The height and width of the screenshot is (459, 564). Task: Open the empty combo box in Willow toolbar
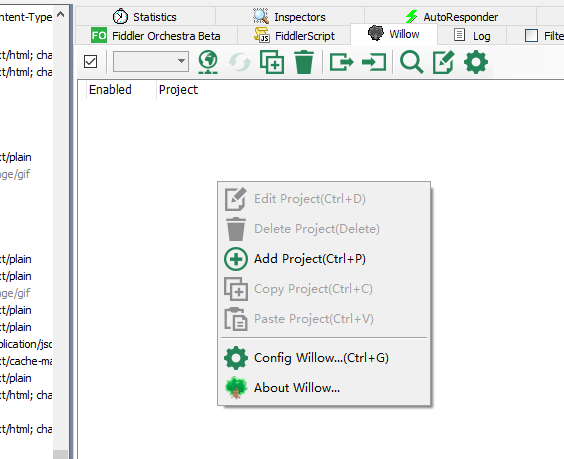pos(151,62)
